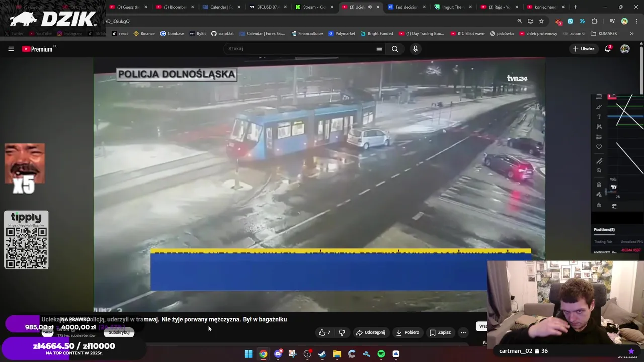Open the script.txt GitHub bookmark

click(x=222, y=33)
